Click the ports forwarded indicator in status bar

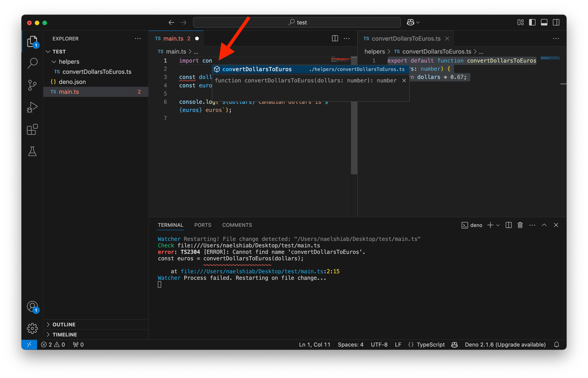coord(78,345)
